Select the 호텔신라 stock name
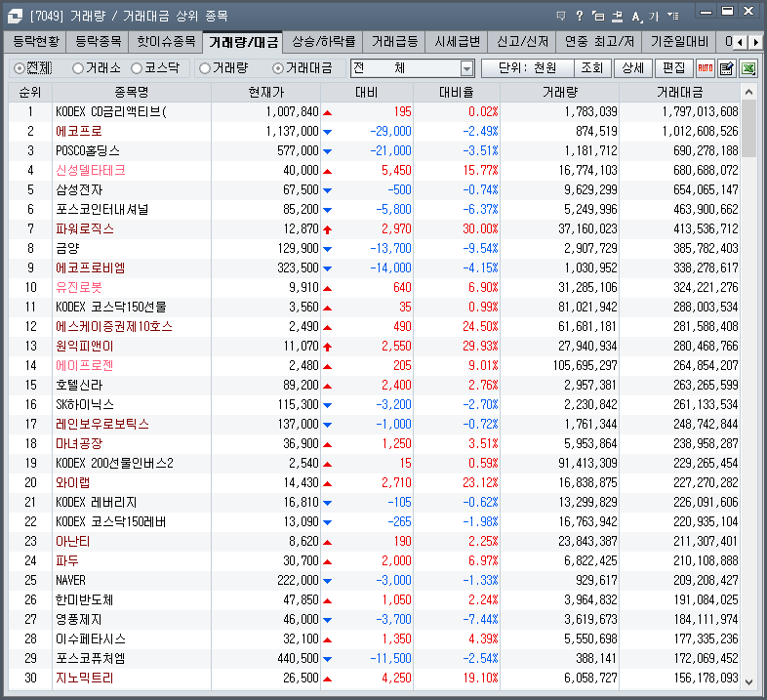Viewport: 767px width, 700px height. (79, 386)
